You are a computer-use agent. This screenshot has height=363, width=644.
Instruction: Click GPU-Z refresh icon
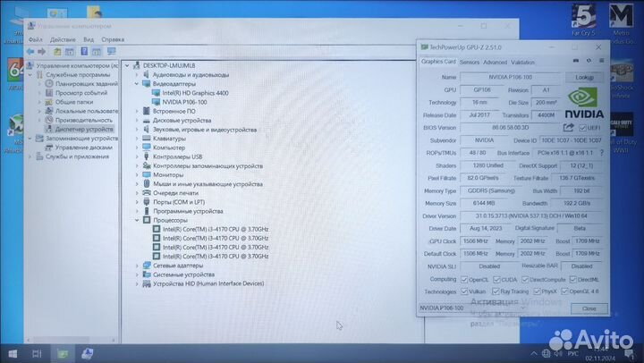click(x=589, y=61)
